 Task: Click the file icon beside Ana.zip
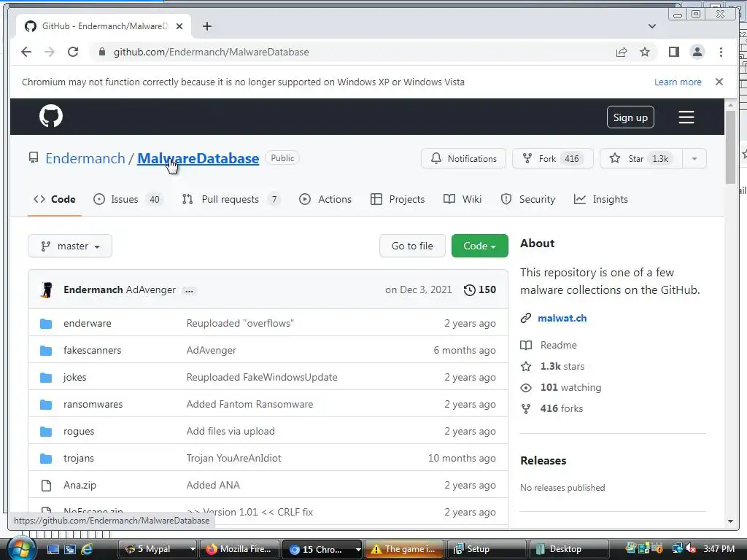(46, 485)
